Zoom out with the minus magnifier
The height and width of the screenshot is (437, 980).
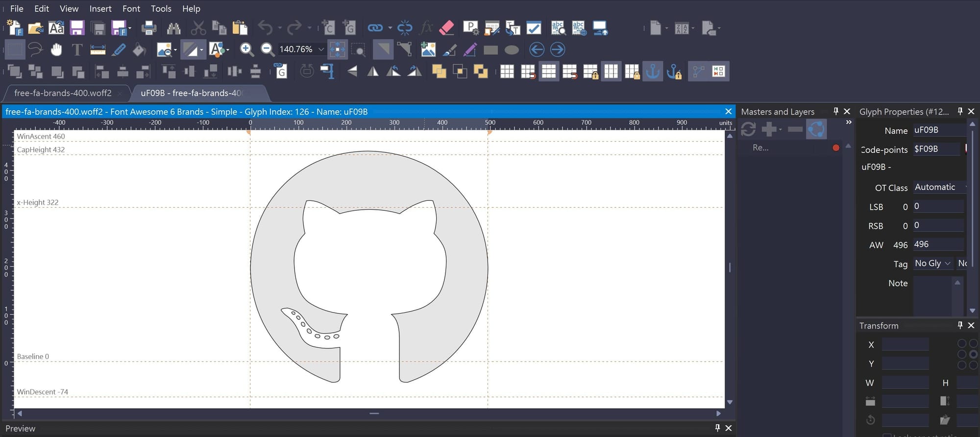tap(268, 49)
